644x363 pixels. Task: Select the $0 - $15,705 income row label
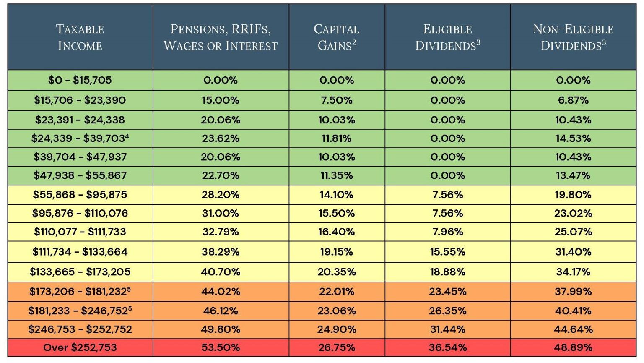[80, 80]
